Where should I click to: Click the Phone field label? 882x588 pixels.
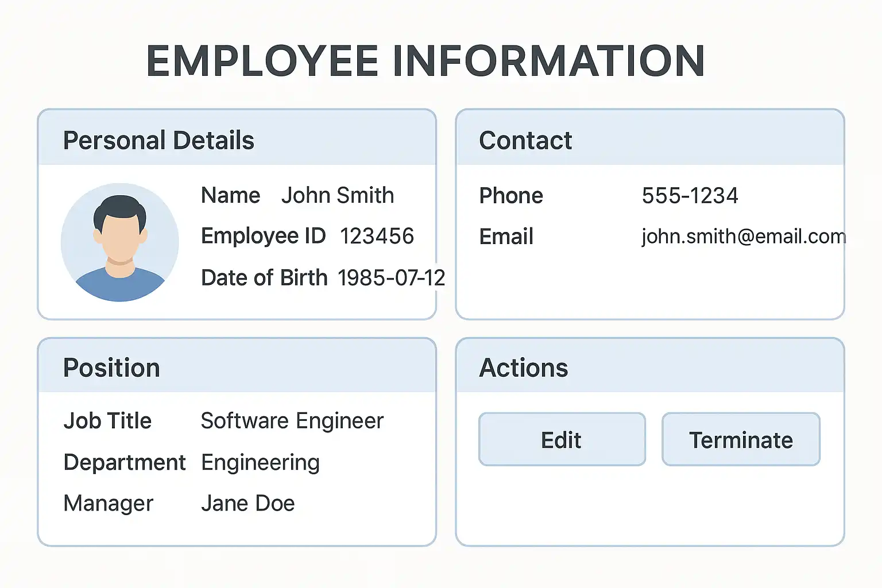point(511,196)
